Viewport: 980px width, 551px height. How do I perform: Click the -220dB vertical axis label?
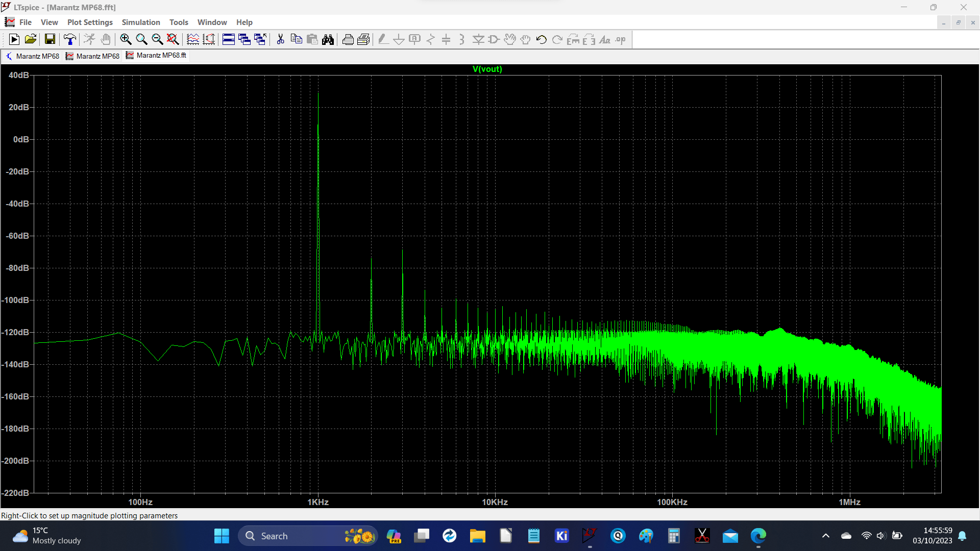pos(16,493)
